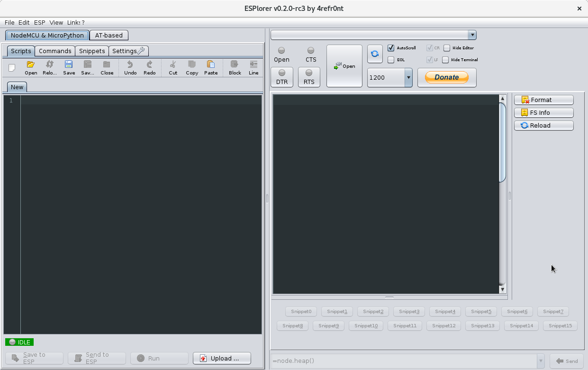Disable the AutoScroll checkbox
The image size is (588, 370).
391,48
